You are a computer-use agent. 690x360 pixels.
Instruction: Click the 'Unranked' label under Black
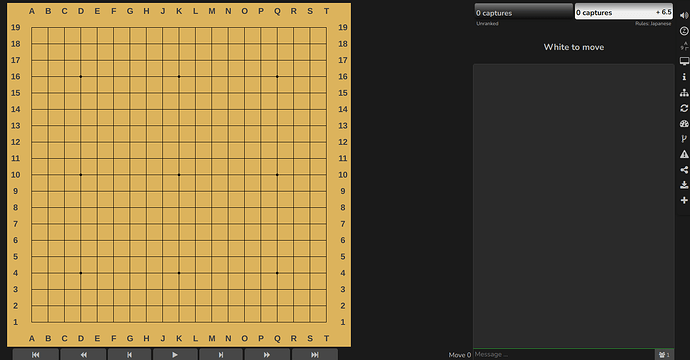click(487, 24)
